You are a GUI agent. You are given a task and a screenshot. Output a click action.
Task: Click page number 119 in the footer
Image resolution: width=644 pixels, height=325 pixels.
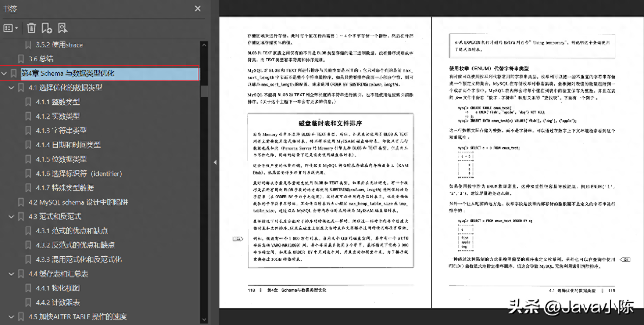coord(612,290)
